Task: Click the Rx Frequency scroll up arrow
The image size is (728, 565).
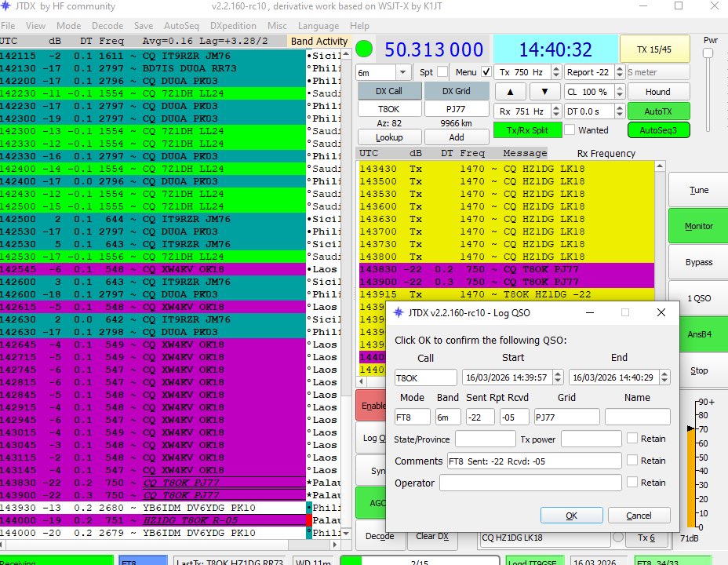Action: [659, 166]
